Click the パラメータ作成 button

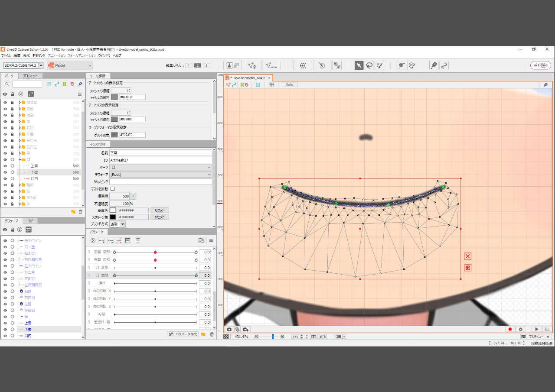[x=183, y=334]
